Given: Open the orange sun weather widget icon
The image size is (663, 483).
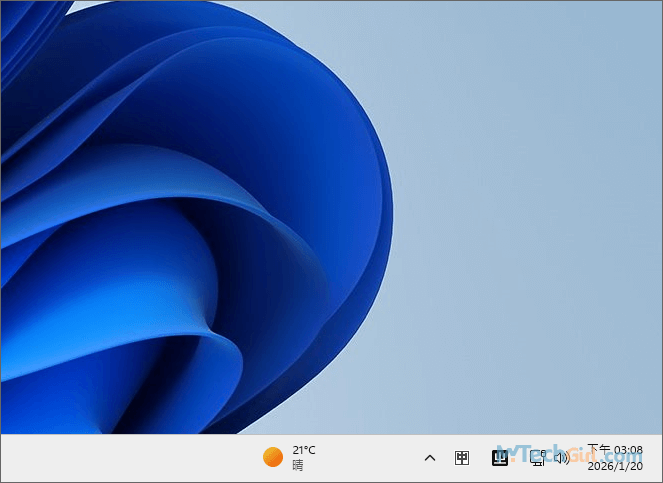Looking at the screenshot, I should (273, 457).
